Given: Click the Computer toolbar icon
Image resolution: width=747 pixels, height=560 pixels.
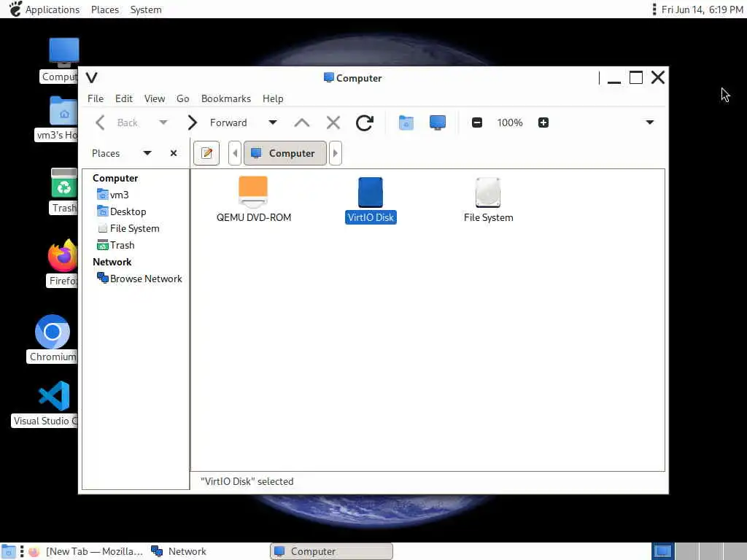Looking at the screenshot, I should pyautogui.click(x=438, y=122).
